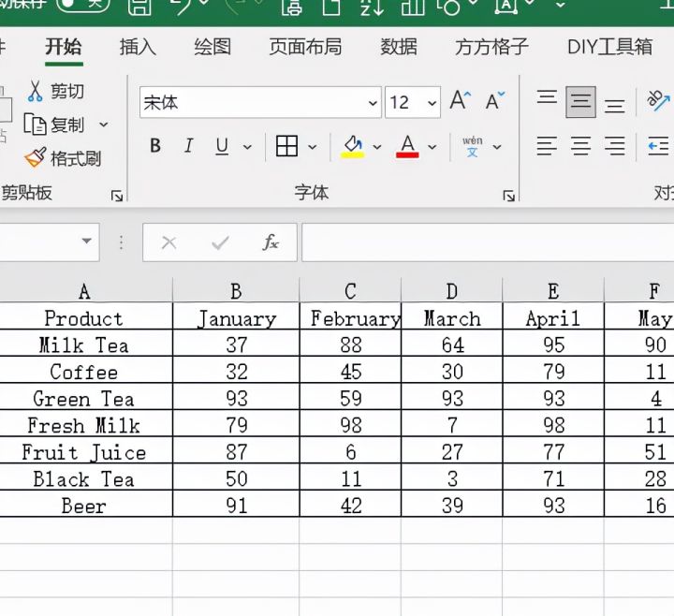Screen dimensions: 674x616
Task: Open the 数据 (Data) tab
Action: (399, 47)
